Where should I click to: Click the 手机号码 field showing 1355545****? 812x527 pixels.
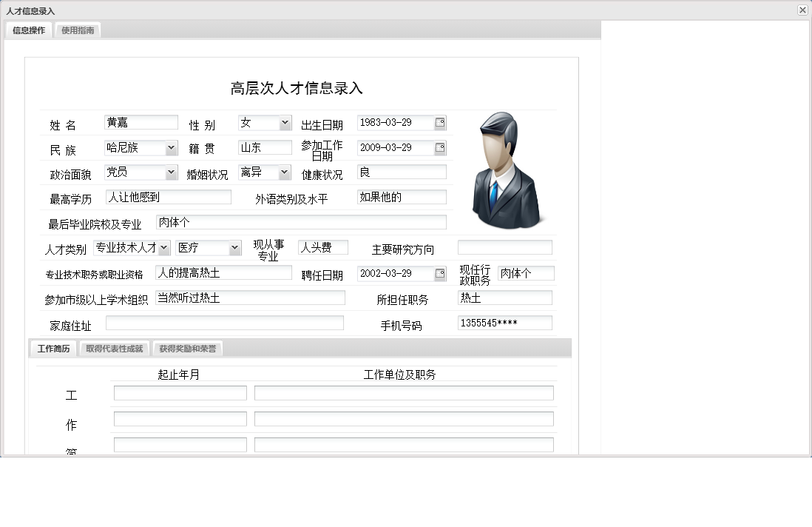(504, 322)
